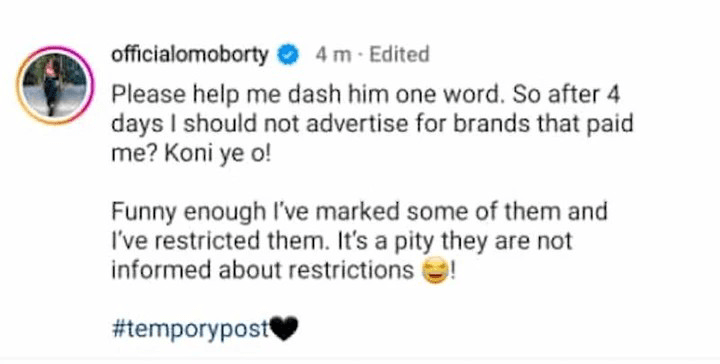
Task: Click the word "paid" in the caption
Action: tap(610, 126)
